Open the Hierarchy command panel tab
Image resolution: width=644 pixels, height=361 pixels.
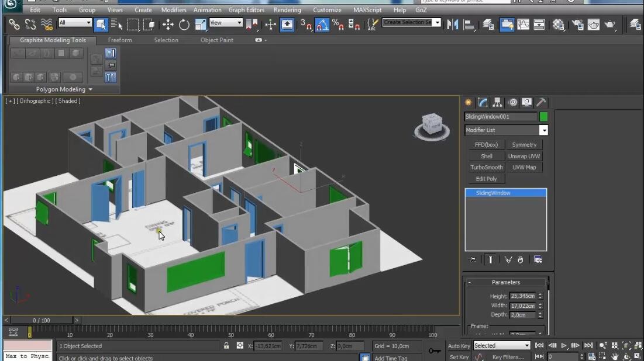click(497, 102)
